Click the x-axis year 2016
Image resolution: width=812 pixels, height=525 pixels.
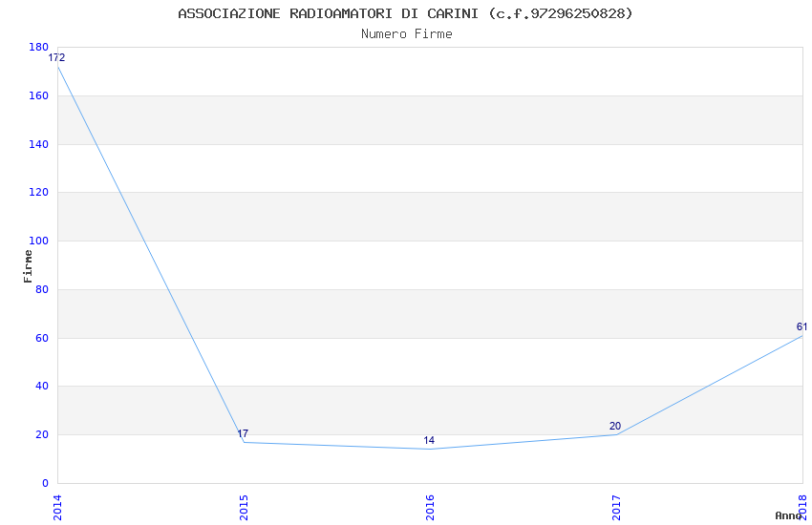pyautogui.click(x=430, y=508)
